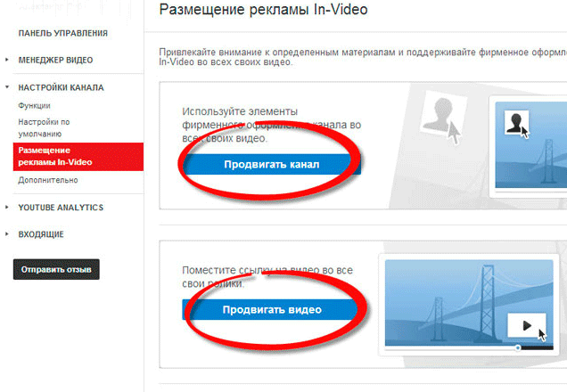
Task: Open МЕНЕДЖЕР ВИДЕО section
Action: 55,60
